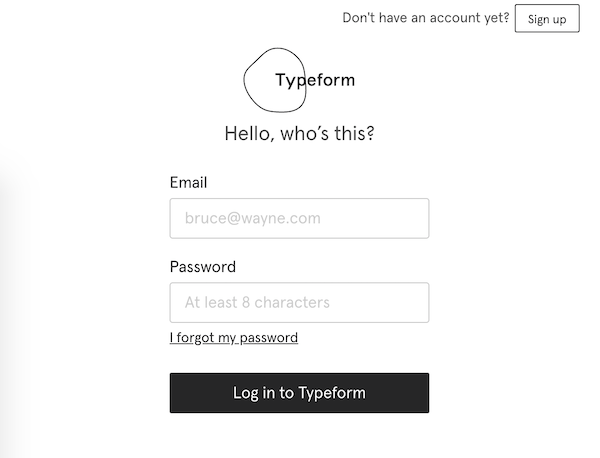The image size is (600, 458).
Task: Click the "Hello, who's this?" heading
Action: tap(299, 133)
